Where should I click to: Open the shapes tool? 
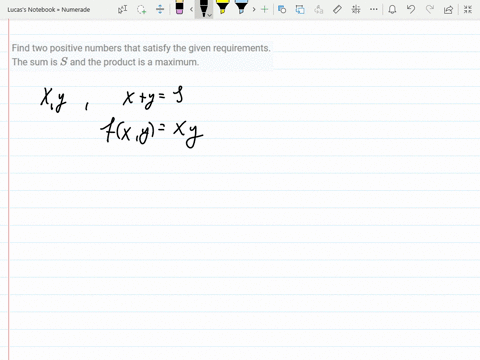pyautogui.click(x=282, y=9)
